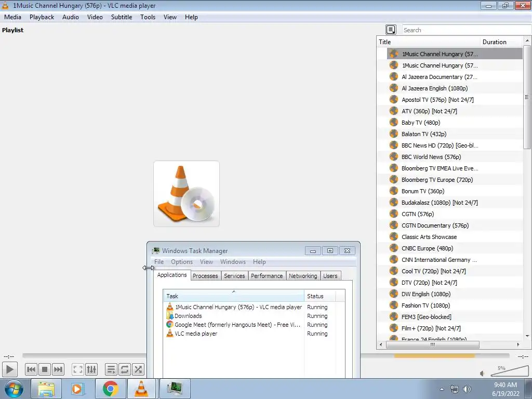This screenshot has height=399, width=532.
Task: Click the playlist horizontal scrollbar
Action: (x=433, y=345)
